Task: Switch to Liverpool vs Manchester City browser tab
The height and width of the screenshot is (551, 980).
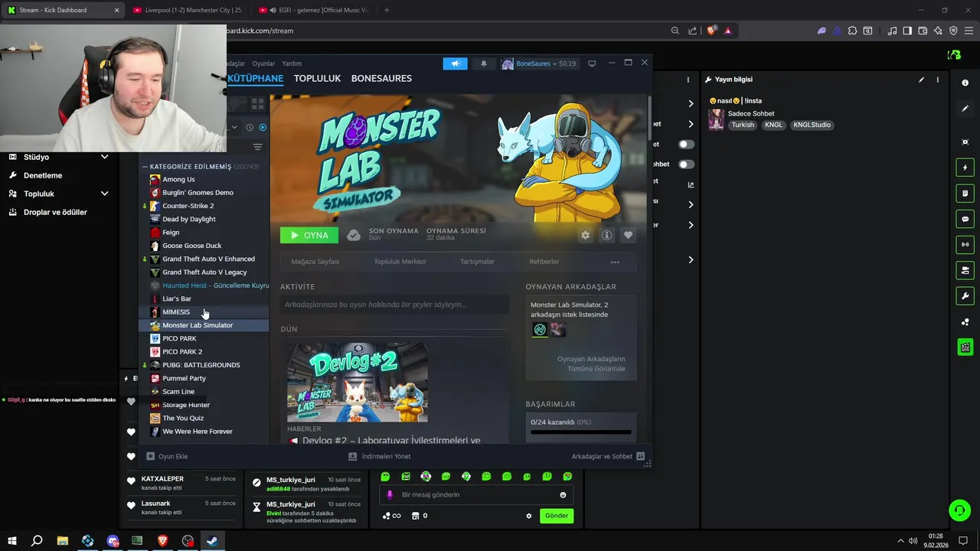Action: coord(188,10)
